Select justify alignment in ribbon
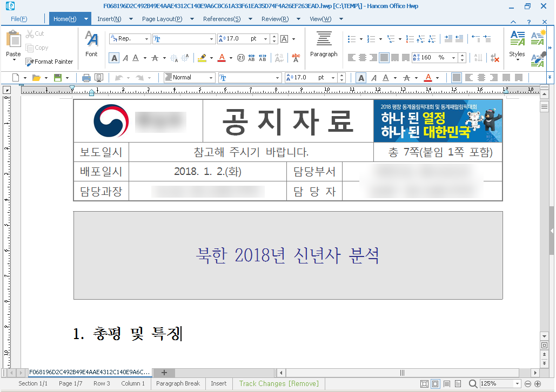 (x=384, y=58)
